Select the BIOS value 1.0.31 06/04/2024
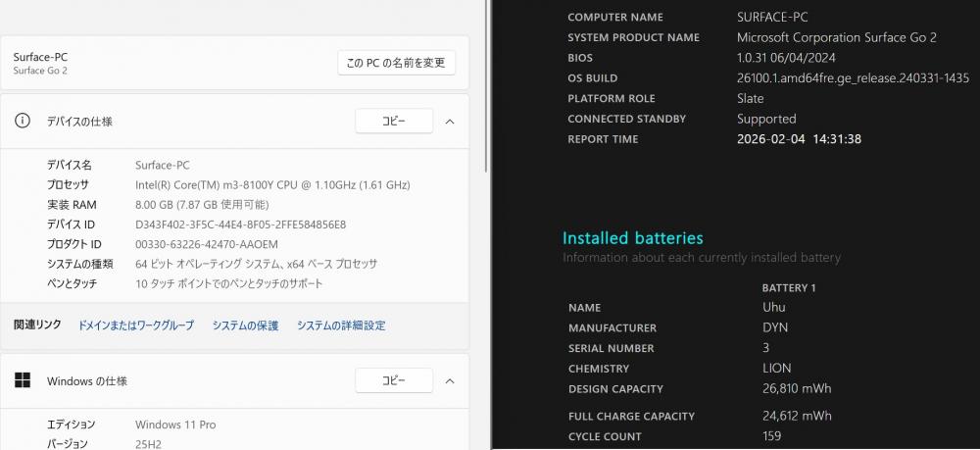 (x=786, y=58)
